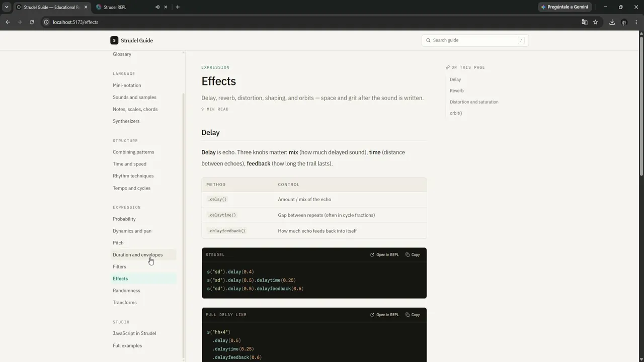
Task: Click the site info icon in address bar
Action: click(46, 22)
